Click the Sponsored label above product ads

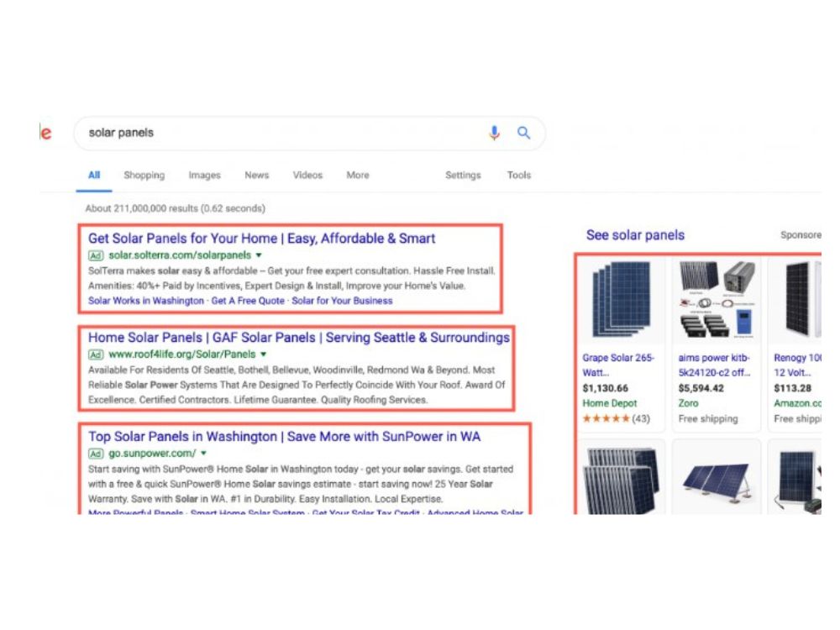point(801,234)
